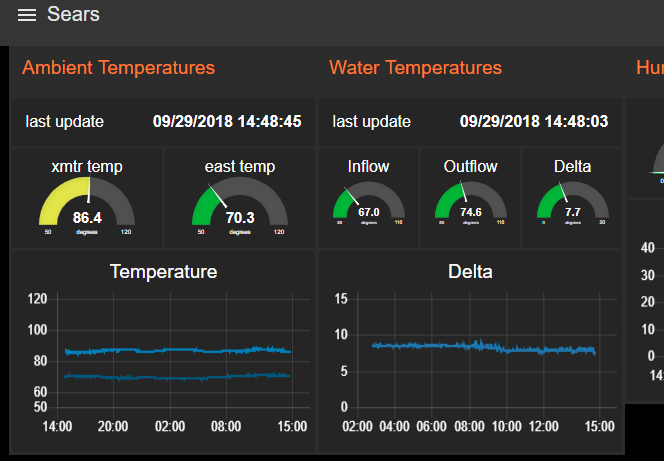Click the 86.4 xmtr temp reading
This screenshot has width=664, height=461.
pos(88,217)
